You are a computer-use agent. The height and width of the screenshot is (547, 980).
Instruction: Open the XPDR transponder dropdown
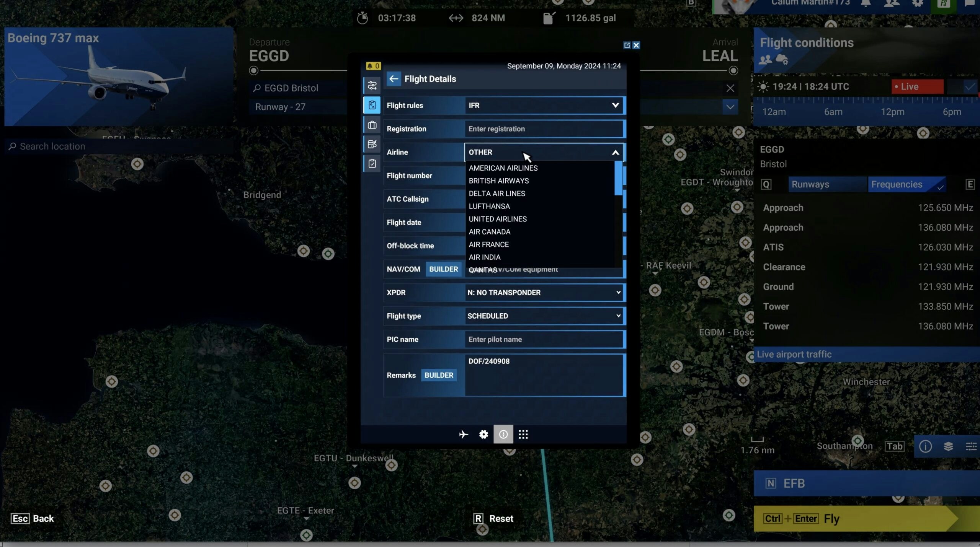click(544, 293)
